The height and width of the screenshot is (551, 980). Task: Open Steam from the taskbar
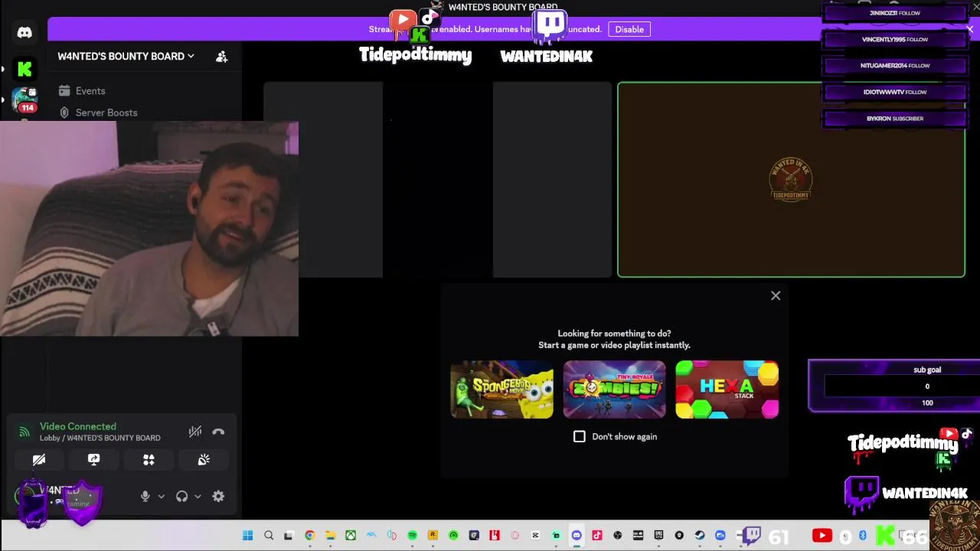(x=700, y=536)
